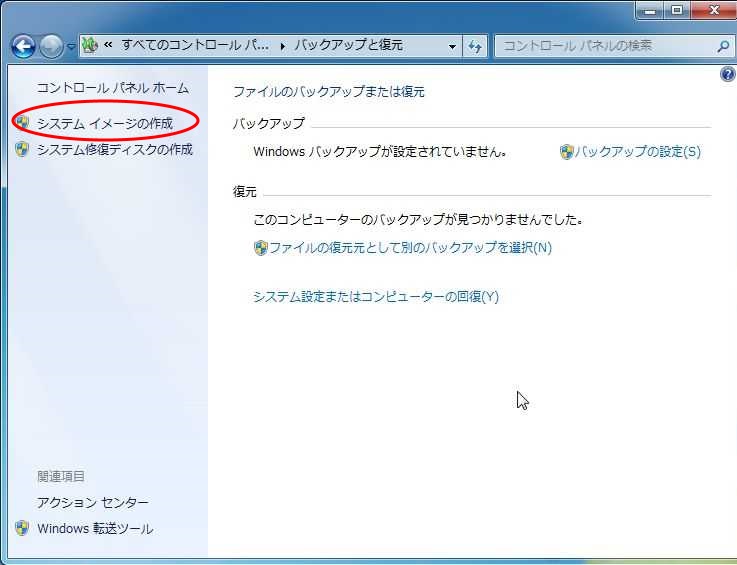The width and height of the screenshot is (737, 565).
Task: Click shield icon beside ファイルの復元元 link
Action: coord(260,248)
